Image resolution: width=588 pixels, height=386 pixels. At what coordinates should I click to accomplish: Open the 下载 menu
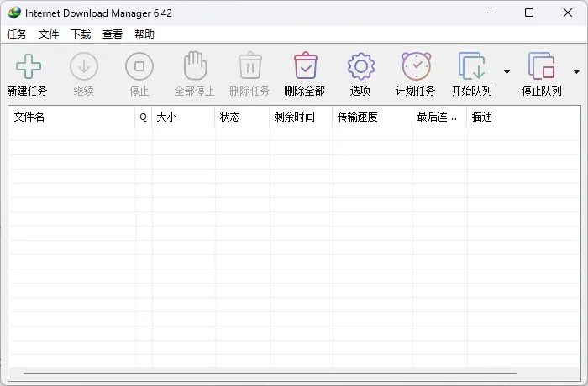(x=81, y=34)
